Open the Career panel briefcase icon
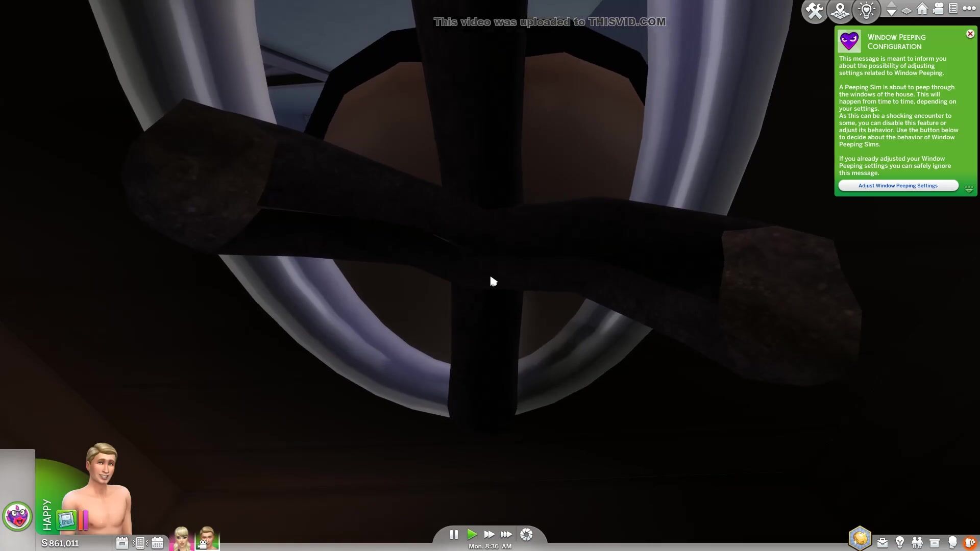The width and height of the screenshot is (980, 551). [x=883, y=542]
